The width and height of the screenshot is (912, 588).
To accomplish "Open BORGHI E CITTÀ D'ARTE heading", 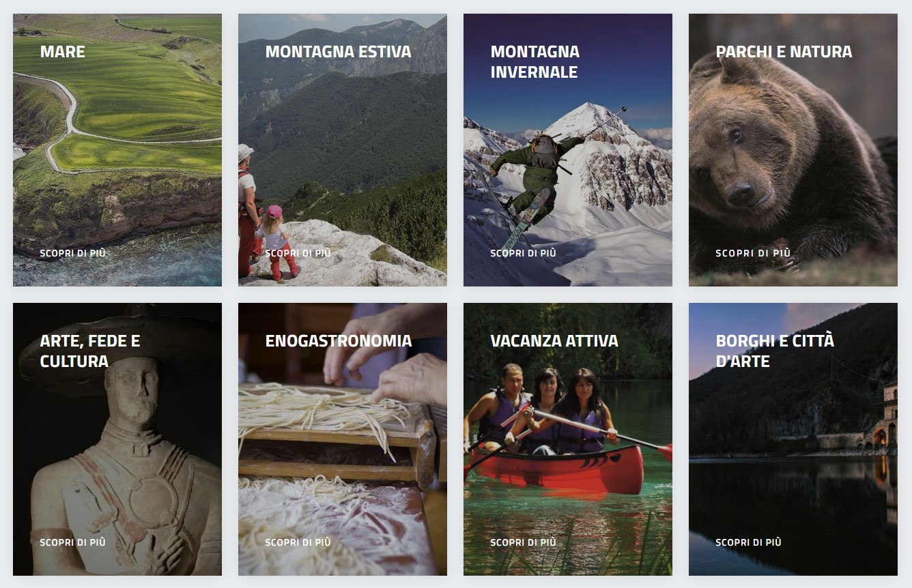I will [x=775, y=351].
